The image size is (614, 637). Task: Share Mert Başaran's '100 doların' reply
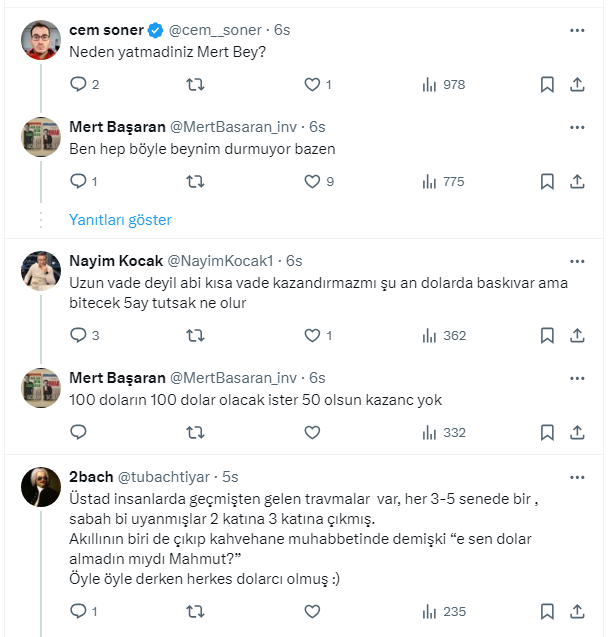577,433
